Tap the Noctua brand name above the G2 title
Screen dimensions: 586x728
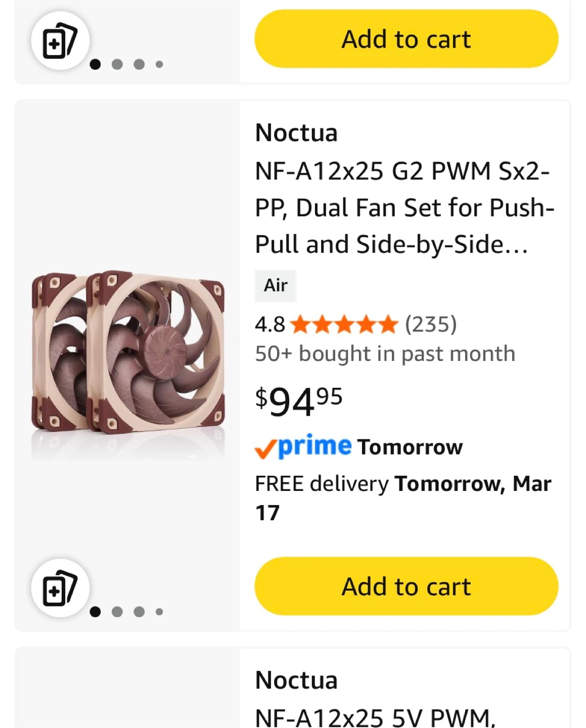(x=296, y=133)
